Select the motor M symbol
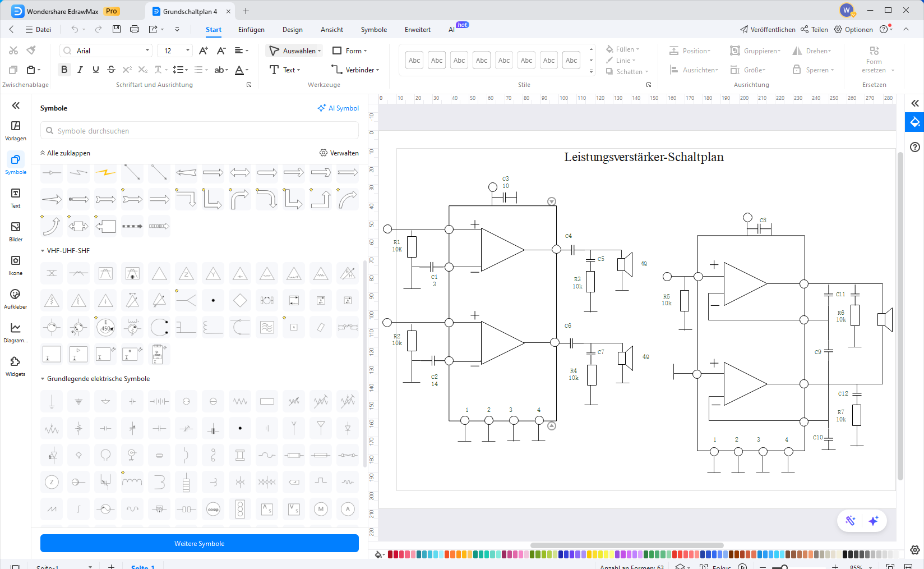 coord(321,509)
